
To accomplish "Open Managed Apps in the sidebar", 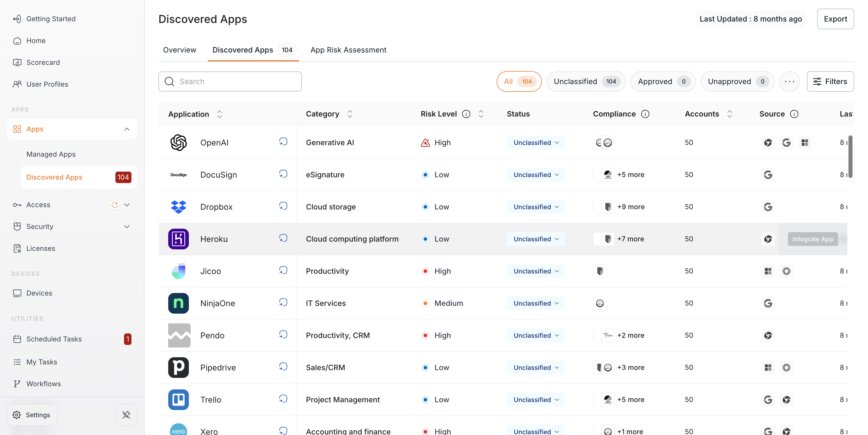I will pos(51,154).
